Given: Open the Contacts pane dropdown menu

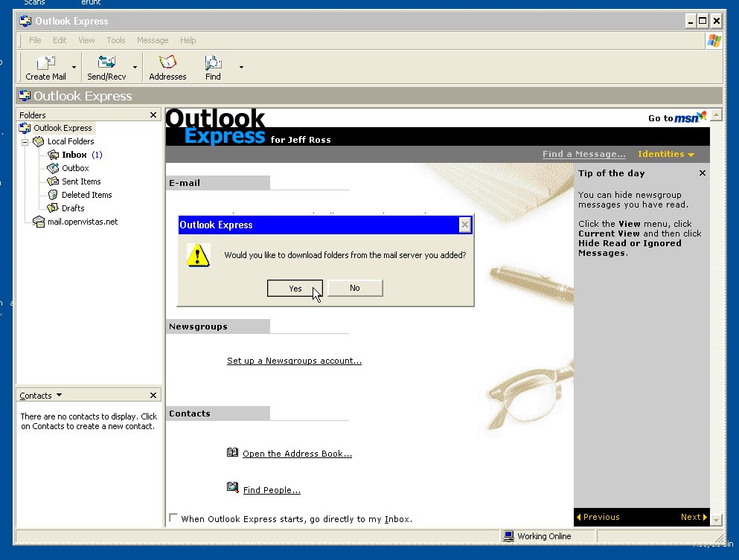Looking at the screenshot, I should click(59, 395).
